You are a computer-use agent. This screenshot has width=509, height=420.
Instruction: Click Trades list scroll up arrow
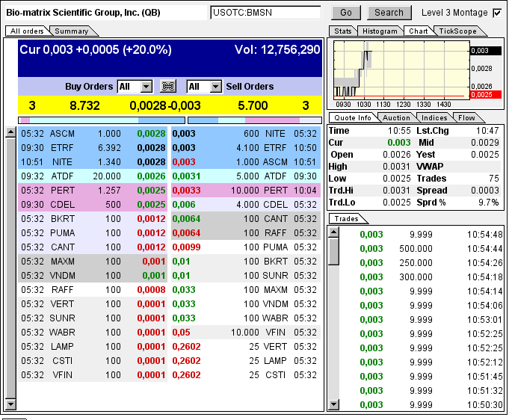point(333,232)
